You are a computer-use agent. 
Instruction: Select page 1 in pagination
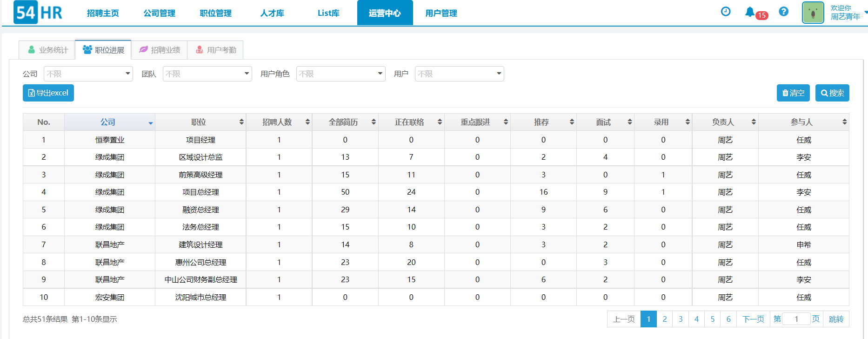[x=648, y=319]
